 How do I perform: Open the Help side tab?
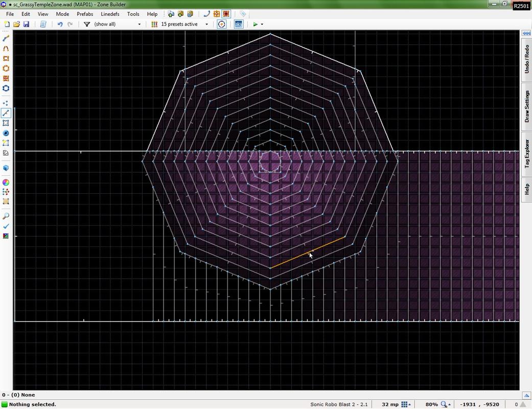(x=526, y=189)
